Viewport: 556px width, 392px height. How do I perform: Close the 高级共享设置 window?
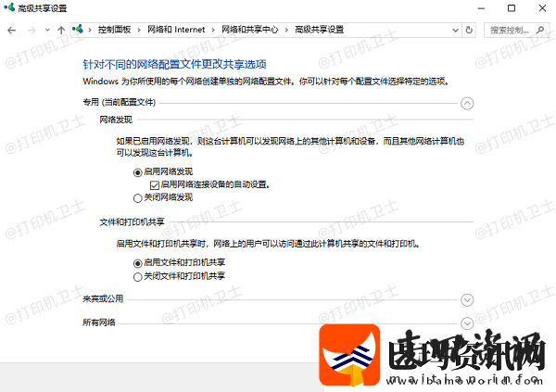click(x=542, y=8)
